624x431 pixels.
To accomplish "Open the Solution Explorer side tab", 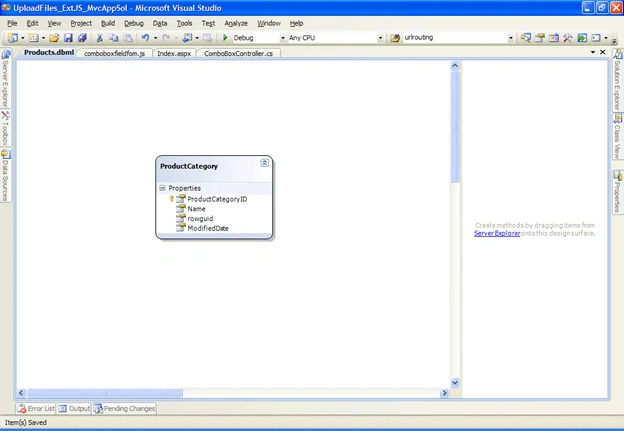I will point(617,80).
